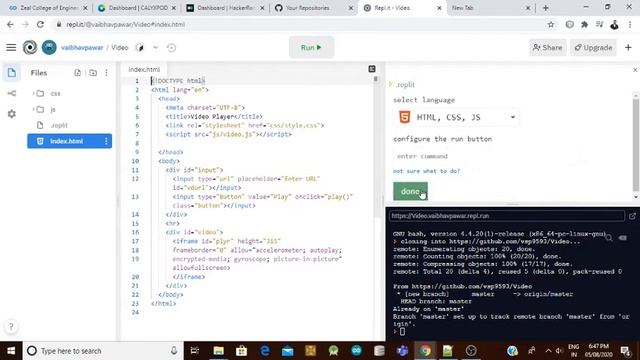Screen dimensions: 640x360
Task: Open the Version control sidebar icon
Action: pyautogui.click(x=11, y=93)
